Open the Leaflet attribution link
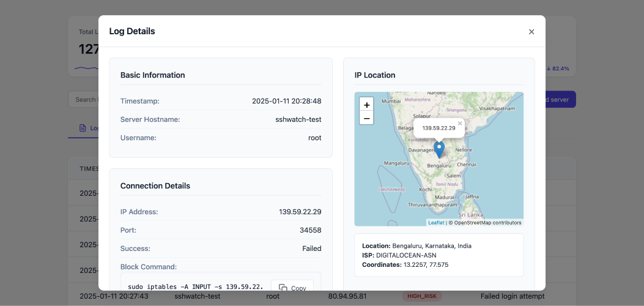Screen dimensions: 644x306 436,223
